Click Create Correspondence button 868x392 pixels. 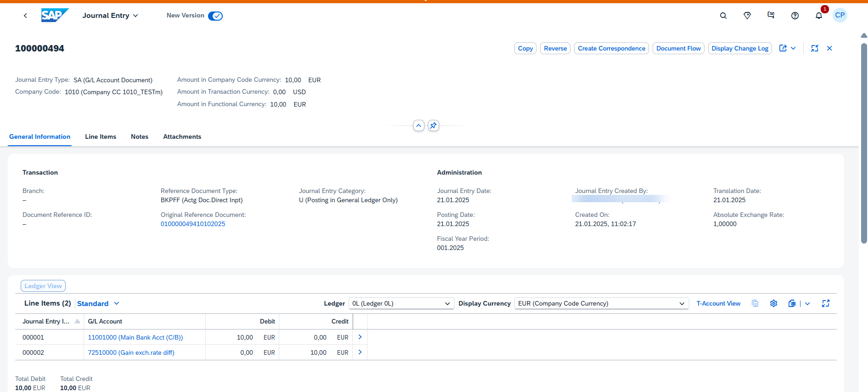(611, 48)
